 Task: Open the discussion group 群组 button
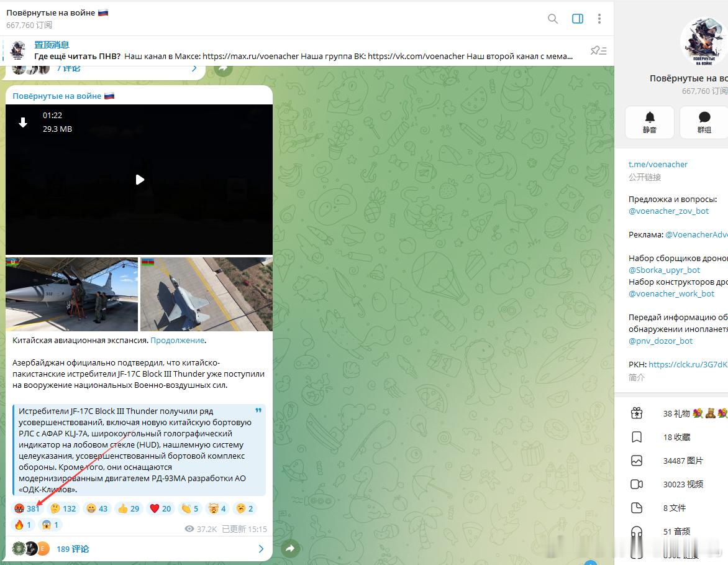click(x=704, y=122)
